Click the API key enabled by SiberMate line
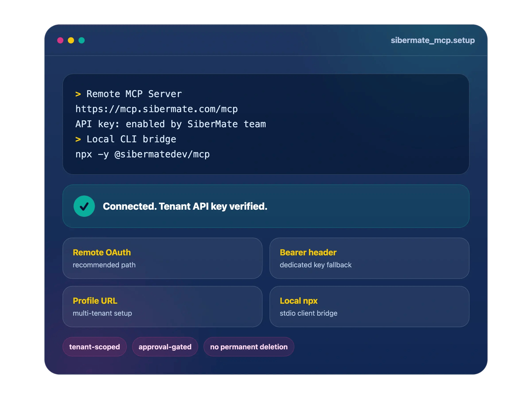 coord(171,124)
